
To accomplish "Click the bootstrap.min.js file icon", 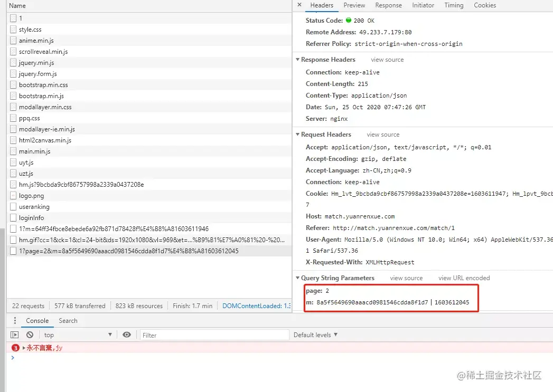I will click(x=13, y=96).
